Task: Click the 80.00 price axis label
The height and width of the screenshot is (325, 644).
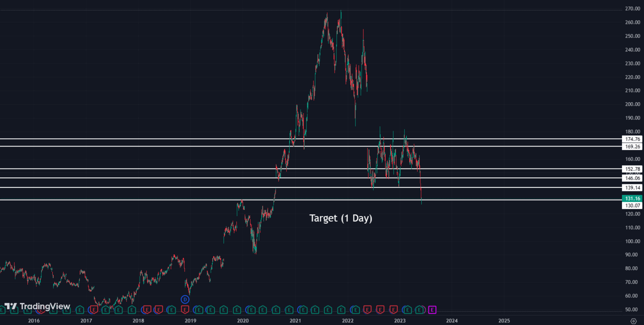Action: click(x=632, y=268)
